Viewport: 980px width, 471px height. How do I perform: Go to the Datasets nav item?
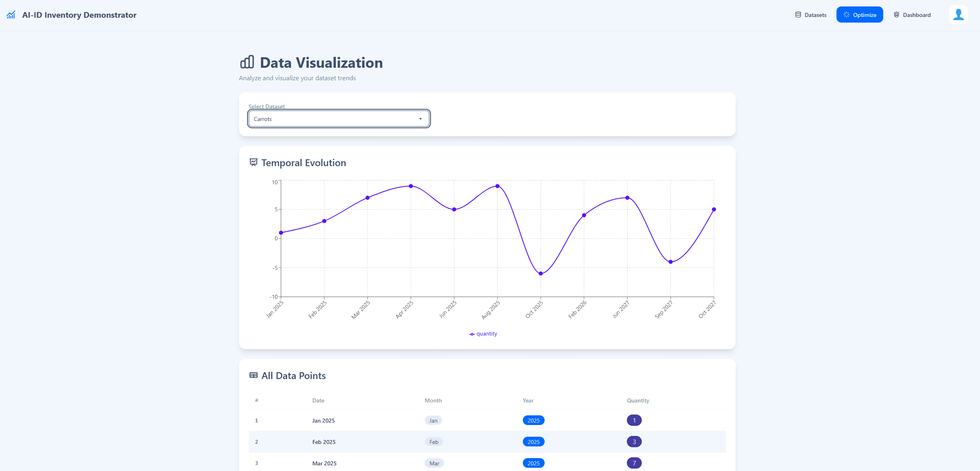[x=811, y=15]
